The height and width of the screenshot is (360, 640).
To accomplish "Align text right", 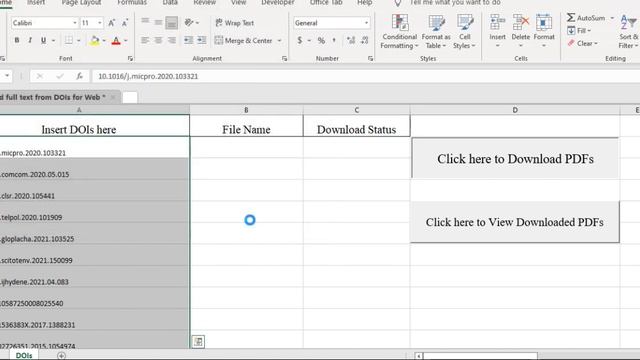I will [x=172, y=40].
